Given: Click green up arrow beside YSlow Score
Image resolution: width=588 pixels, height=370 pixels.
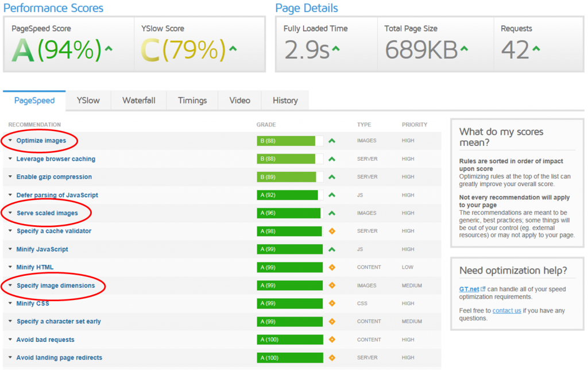Looking at the screenshot, I should pyautogui.click(x=233, y=48).
